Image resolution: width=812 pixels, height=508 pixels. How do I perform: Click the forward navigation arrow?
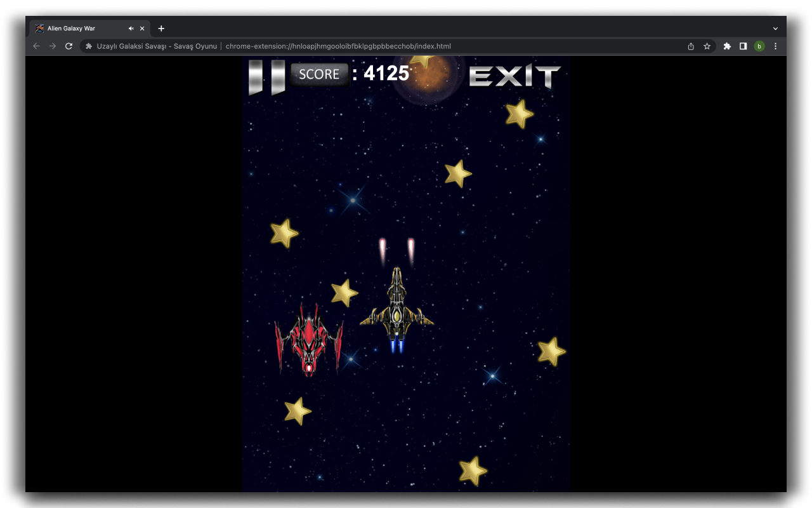[52, 46]
